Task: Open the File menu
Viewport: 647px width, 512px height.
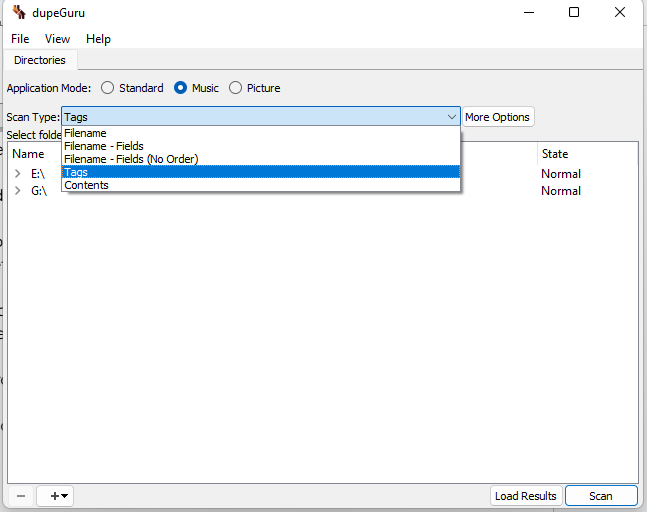Action: coord(20,39)
